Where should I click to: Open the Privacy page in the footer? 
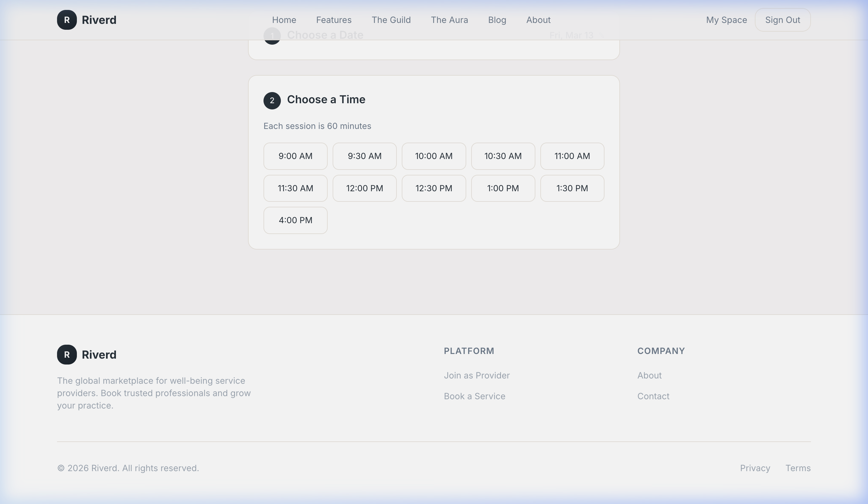click(x=755, y=468)
